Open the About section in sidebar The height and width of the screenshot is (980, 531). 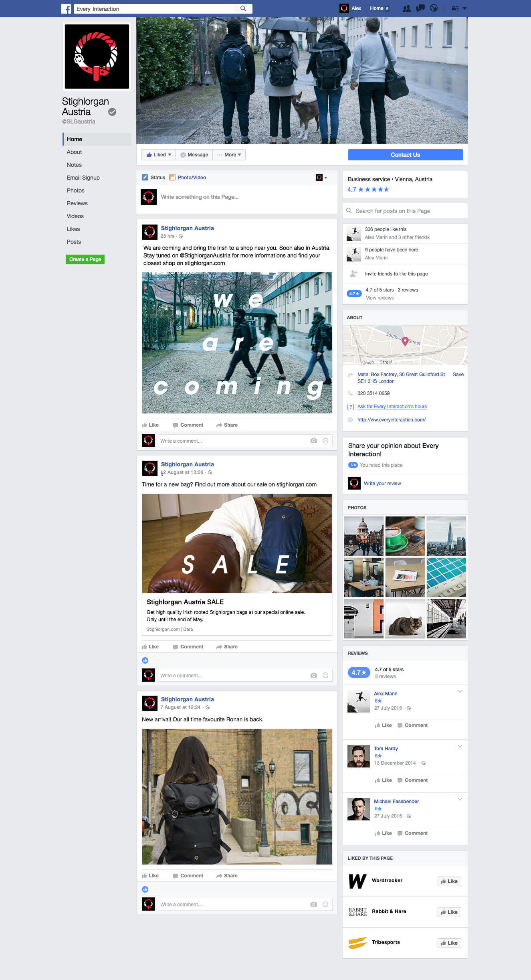74,152
